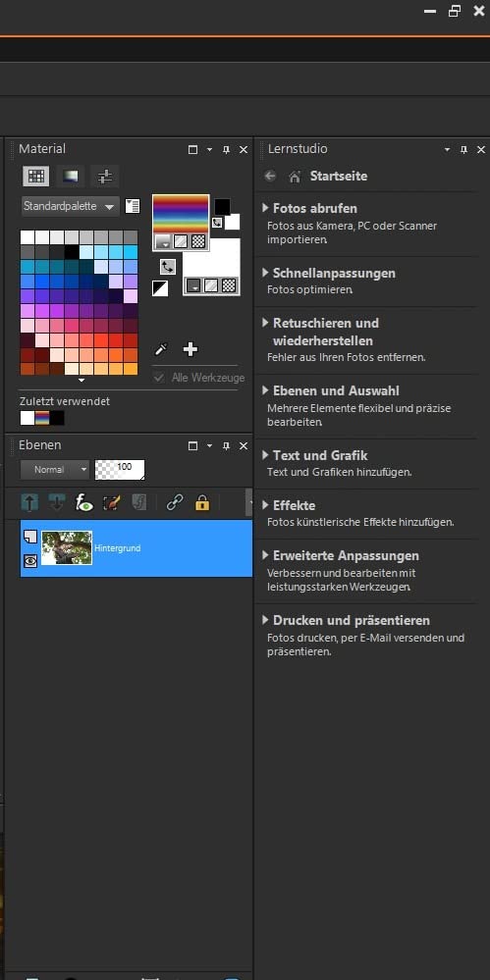This screenshot has width=490, height=980.
Task: Select white recently used swatch
Action: pyautogui.click(x=27, y=418)
